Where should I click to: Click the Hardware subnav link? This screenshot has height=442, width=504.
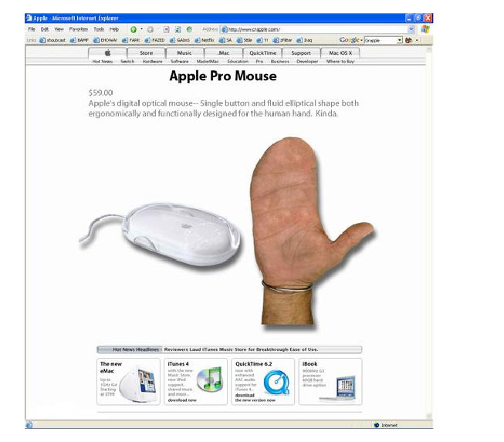coord(152,62)
